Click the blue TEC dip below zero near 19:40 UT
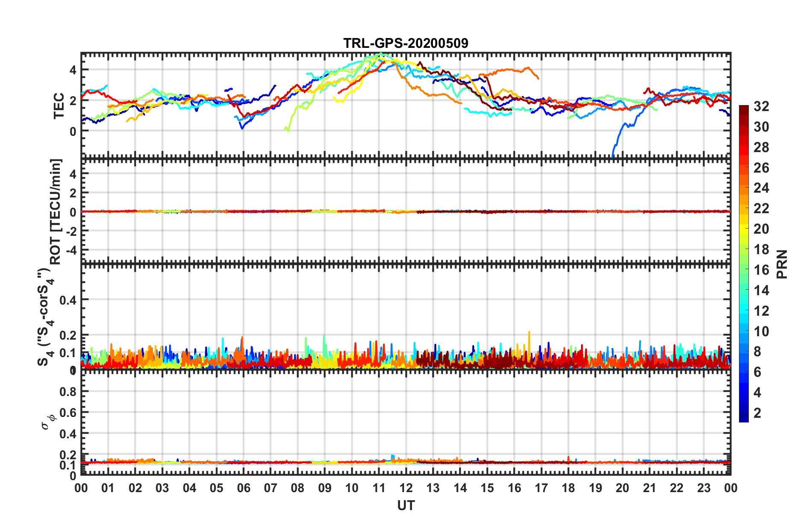 614,150
